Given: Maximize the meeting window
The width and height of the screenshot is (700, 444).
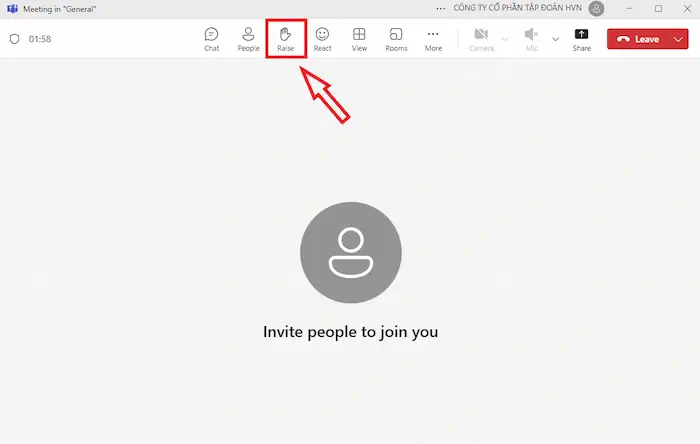Looking at the screenshot, I should tap(658, 9).
